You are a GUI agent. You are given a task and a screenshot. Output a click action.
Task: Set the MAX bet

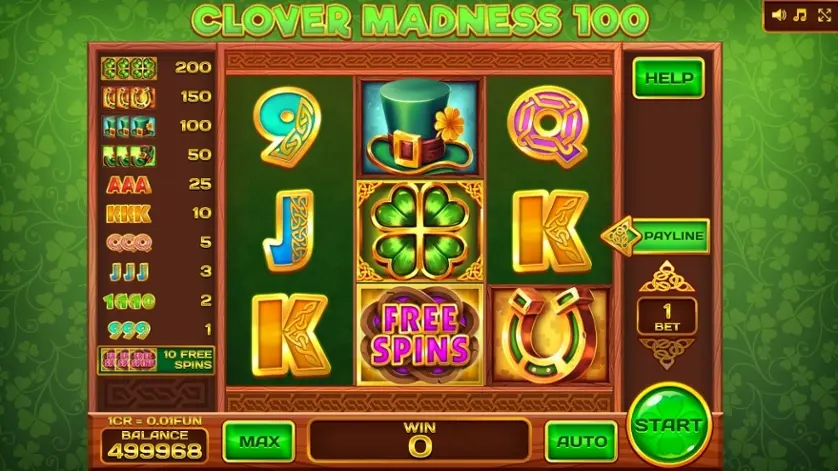(x=259, y=441)
